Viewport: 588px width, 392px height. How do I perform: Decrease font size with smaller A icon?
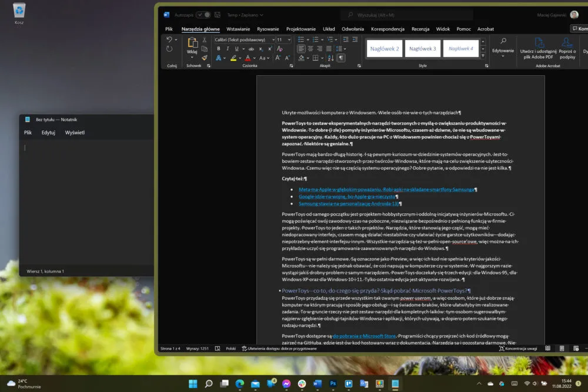pyautogui.click(x=288, y=58)
